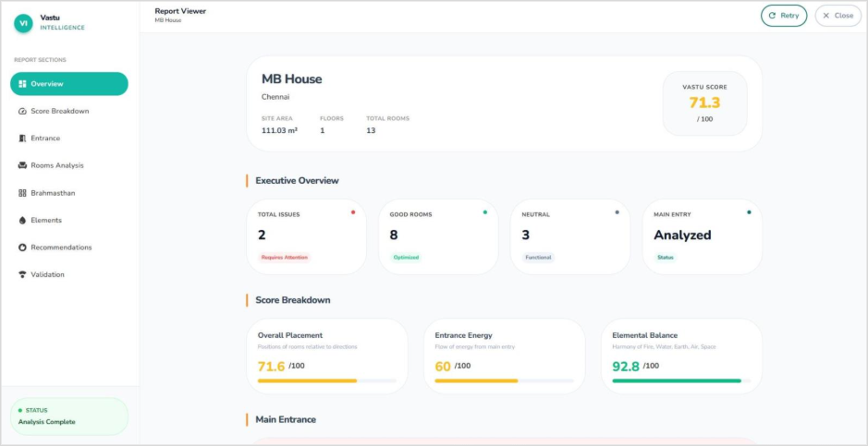Click the Elements droplet icon
Viewport: 868px width, 446px height.
[x=22, y=221]
